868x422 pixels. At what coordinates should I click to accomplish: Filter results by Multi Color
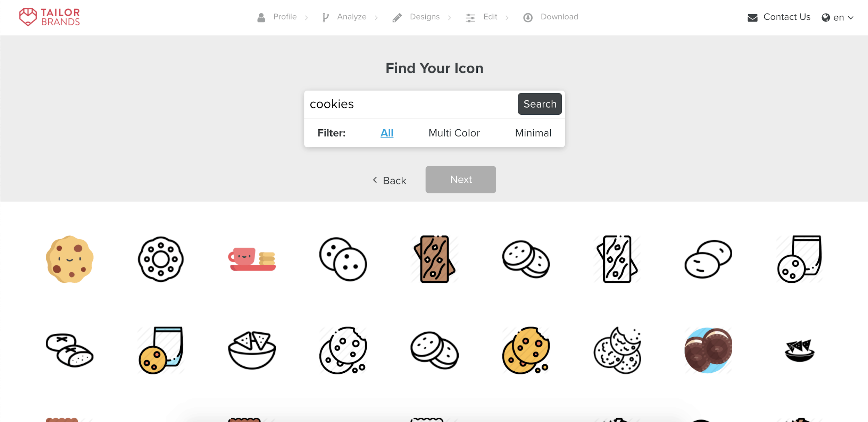pos(454,132)
